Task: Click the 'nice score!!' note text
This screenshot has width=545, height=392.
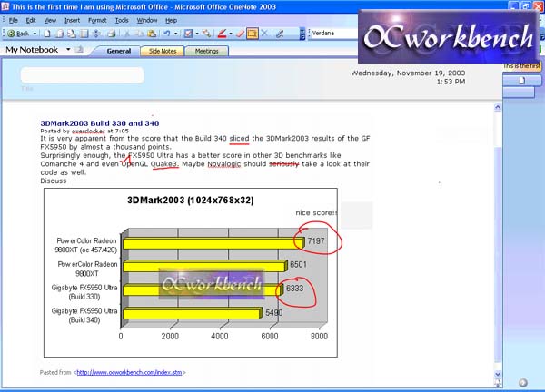Action: pyautogui.click(x=316, y=213)
